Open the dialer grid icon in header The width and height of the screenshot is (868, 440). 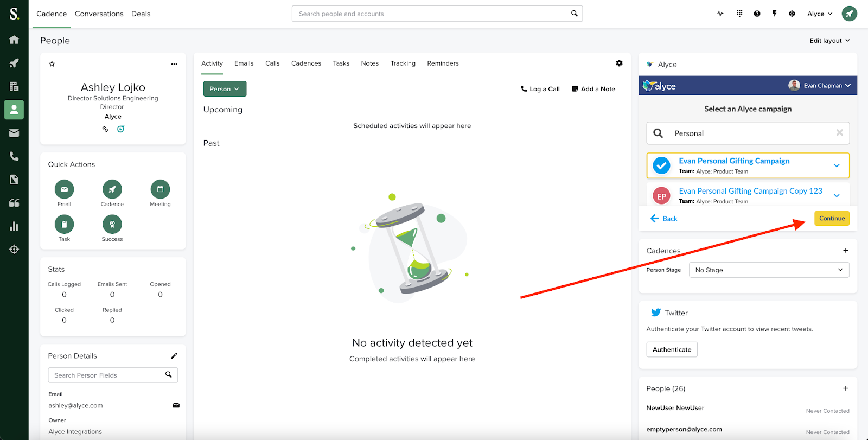(739, 14)
